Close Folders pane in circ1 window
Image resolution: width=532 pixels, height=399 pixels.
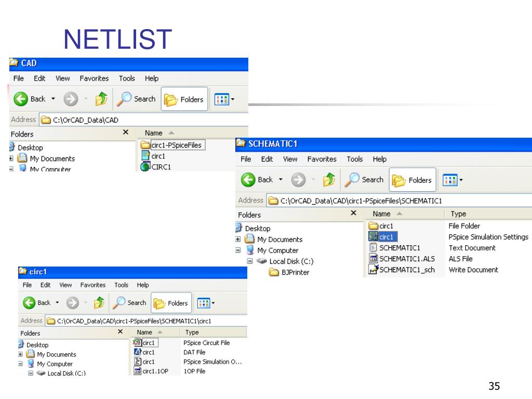[120, 331]
